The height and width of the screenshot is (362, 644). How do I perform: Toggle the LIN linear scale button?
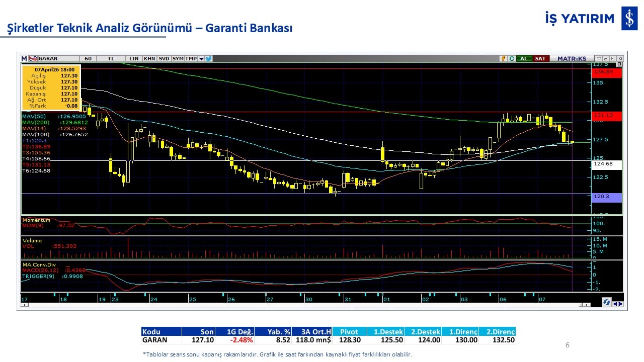click(134, 59)
